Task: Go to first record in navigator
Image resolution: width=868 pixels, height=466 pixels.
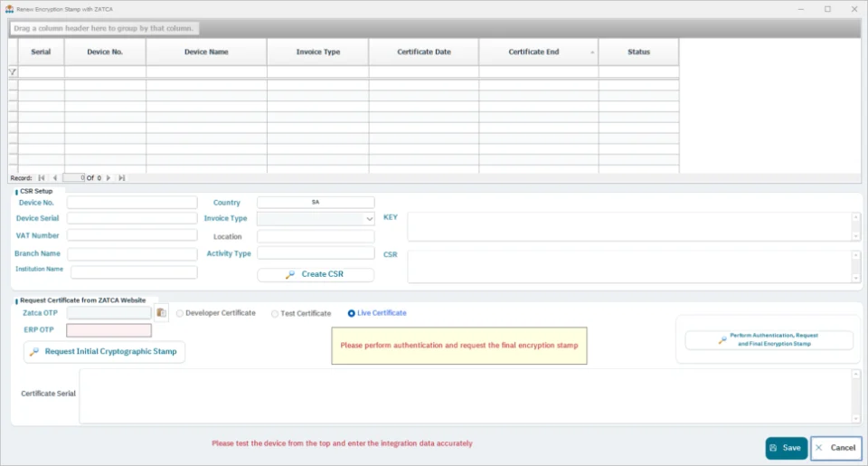Action: tap(42, 178)
